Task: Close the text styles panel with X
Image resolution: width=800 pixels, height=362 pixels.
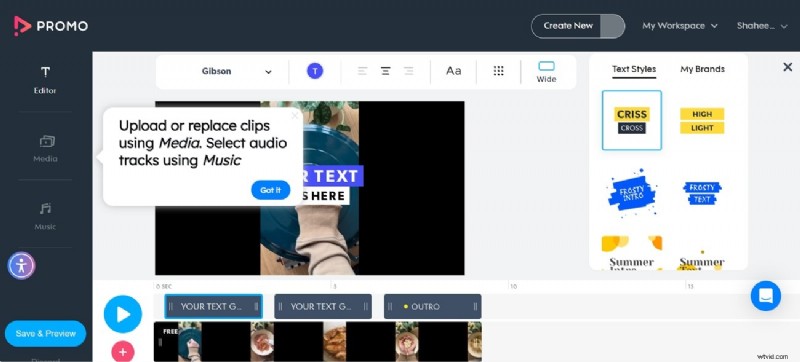Action: [x=787, y=67]
